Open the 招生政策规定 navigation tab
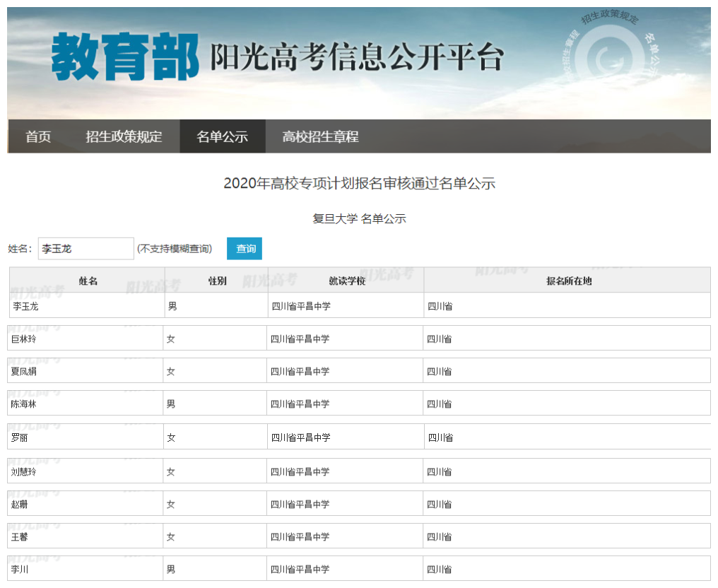Viewport: 718px width, 588px height. (x=124, y=136)
